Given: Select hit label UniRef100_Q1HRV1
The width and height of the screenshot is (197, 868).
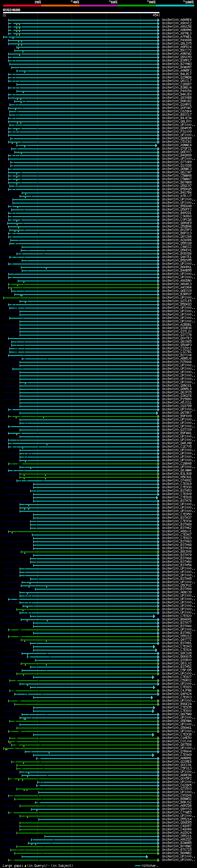Looking at the screenshot, I should tap(177, 104).
